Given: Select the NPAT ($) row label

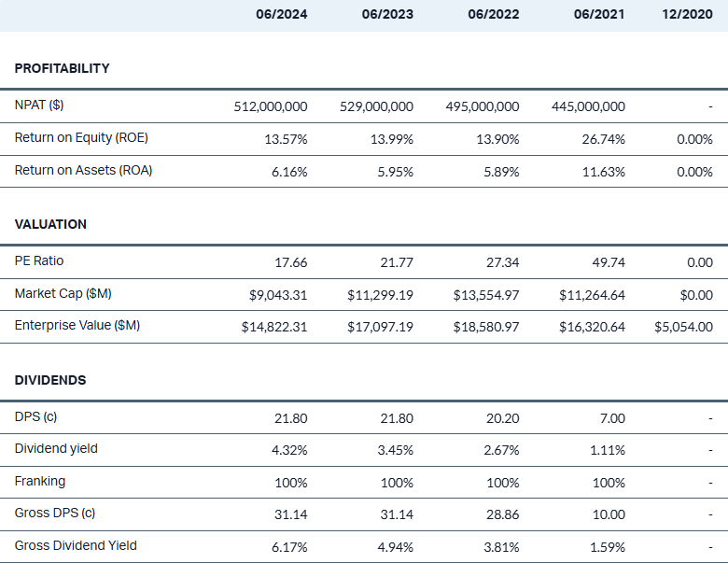Looking at the screenshot, I should [39, 106].
